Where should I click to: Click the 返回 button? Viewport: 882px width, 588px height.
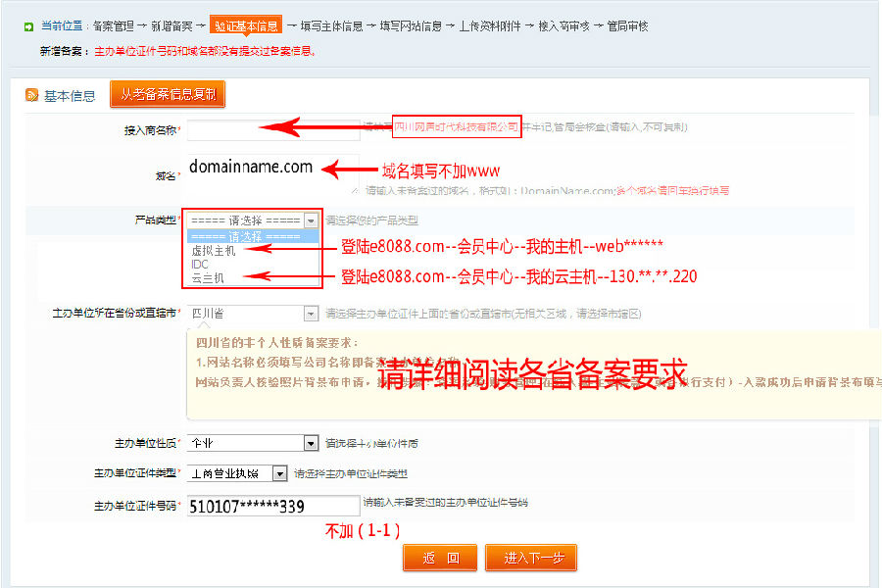[440, 558]
